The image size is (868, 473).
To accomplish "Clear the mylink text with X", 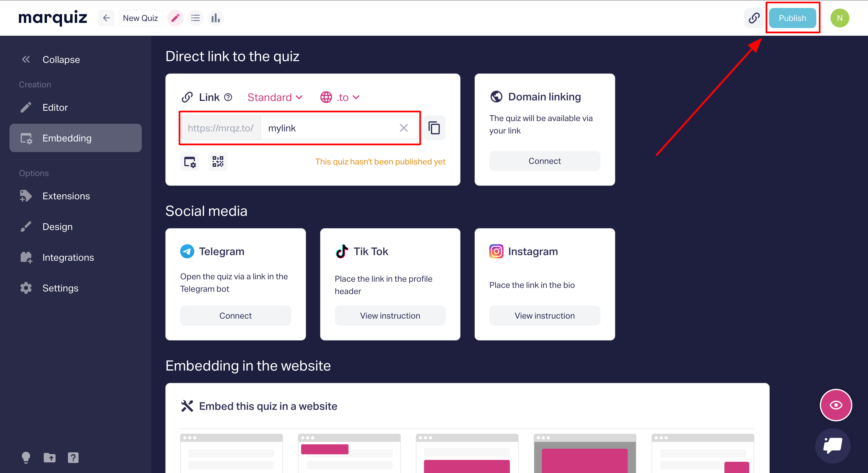I will (x=403, y=128).
